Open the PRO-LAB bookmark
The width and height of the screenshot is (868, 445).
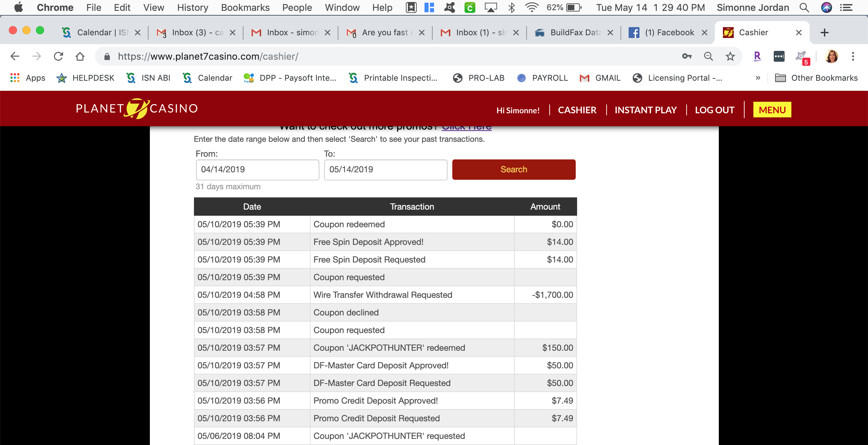pos(478,78)
